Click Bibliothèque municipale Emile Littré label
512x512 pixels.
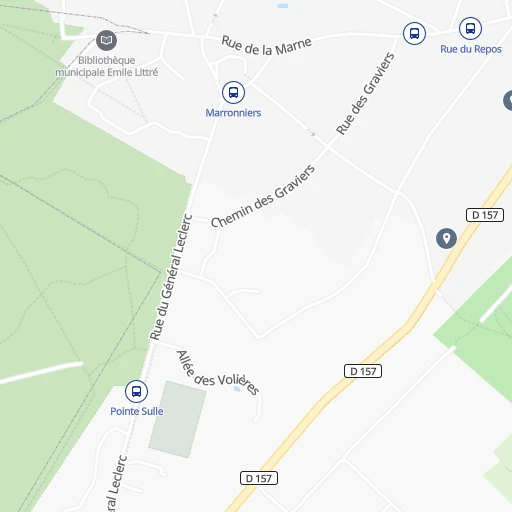tap(107, 66)
